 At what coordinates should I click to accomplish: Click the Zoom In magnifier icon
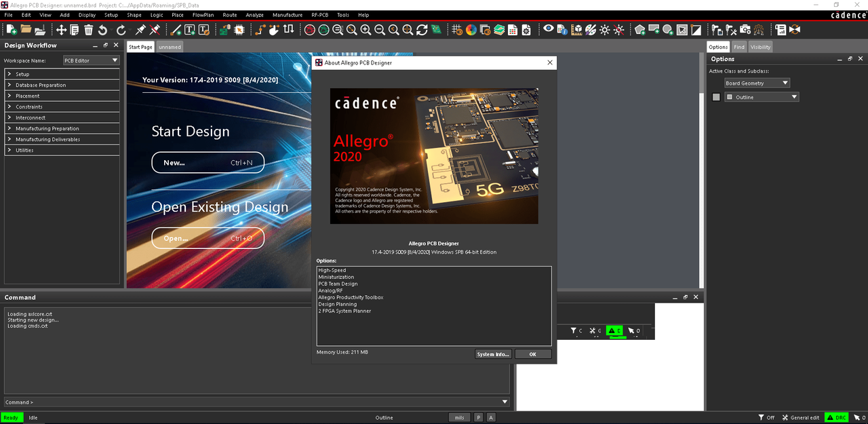pyautogui.click(x=366, y=30)
